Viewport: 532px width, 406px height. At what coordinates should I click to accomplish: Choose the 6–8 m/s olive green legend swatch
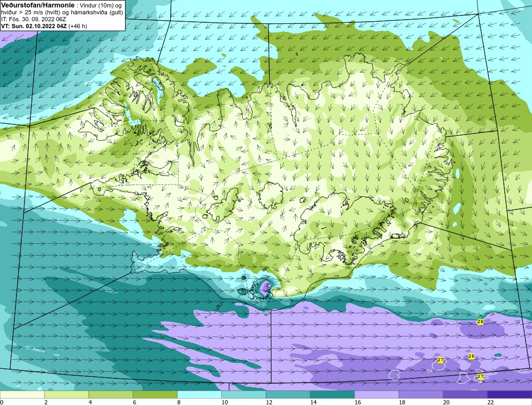155,394
